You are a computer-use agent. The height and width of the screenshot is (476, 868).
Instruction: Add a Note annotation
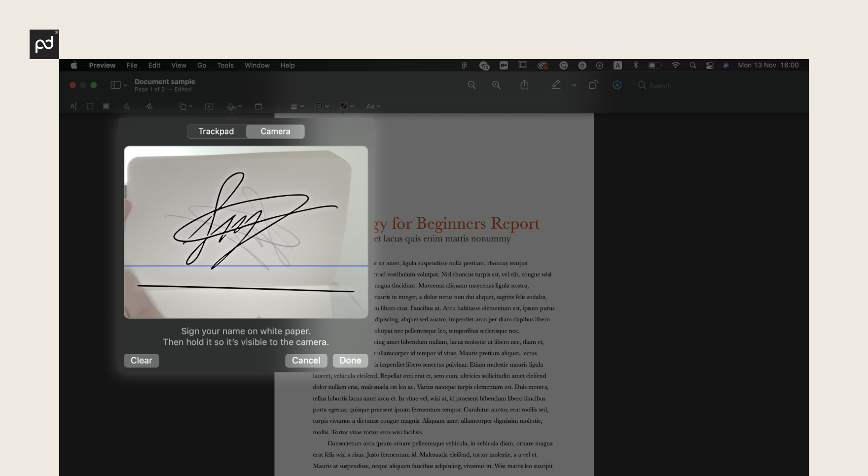click(258, 106)
